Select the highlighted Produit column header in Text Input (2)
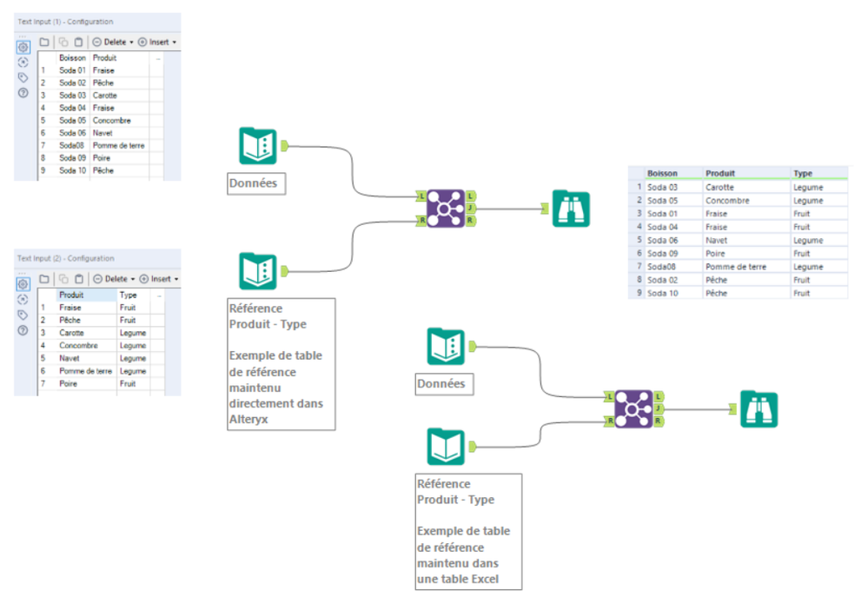The height and width of the screenshot is (597, 868). tap(86, 295)
